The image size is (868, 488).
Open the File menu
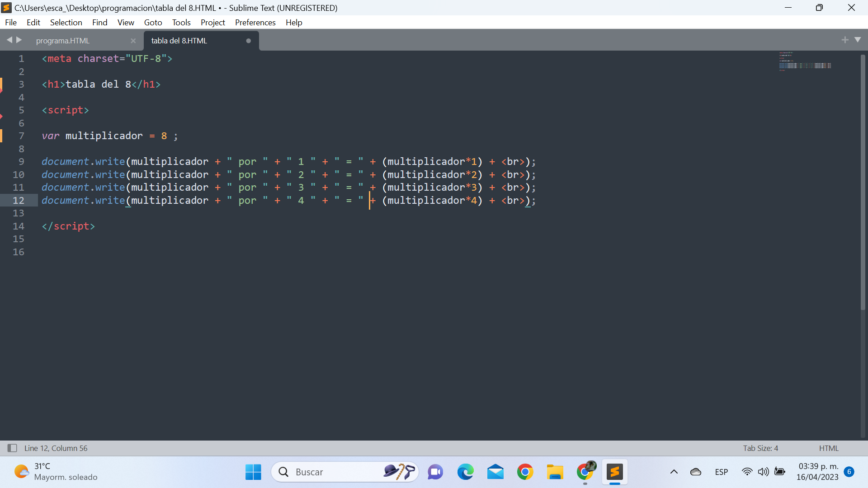click(x=11, y=23)
